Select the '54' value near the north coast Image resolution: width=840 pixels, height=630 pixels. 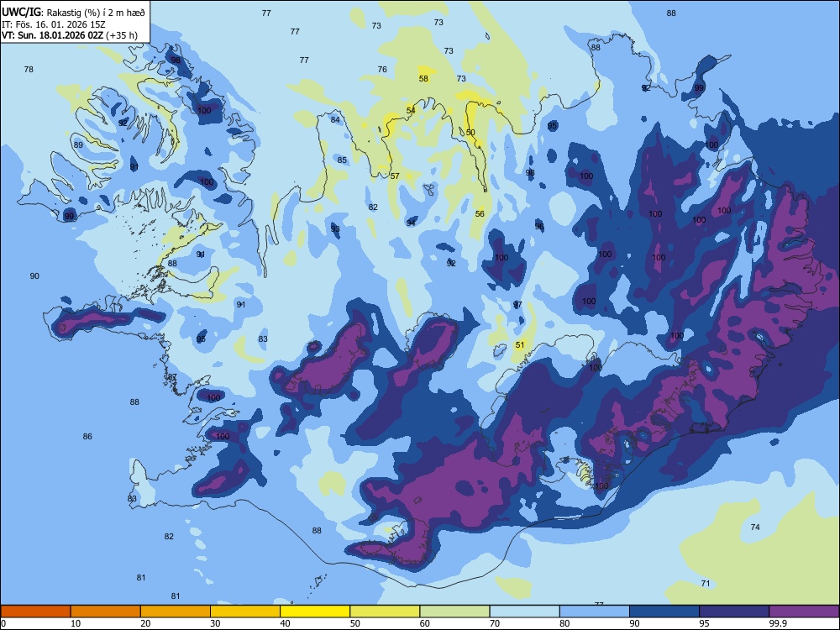click(x=411, y=110)
